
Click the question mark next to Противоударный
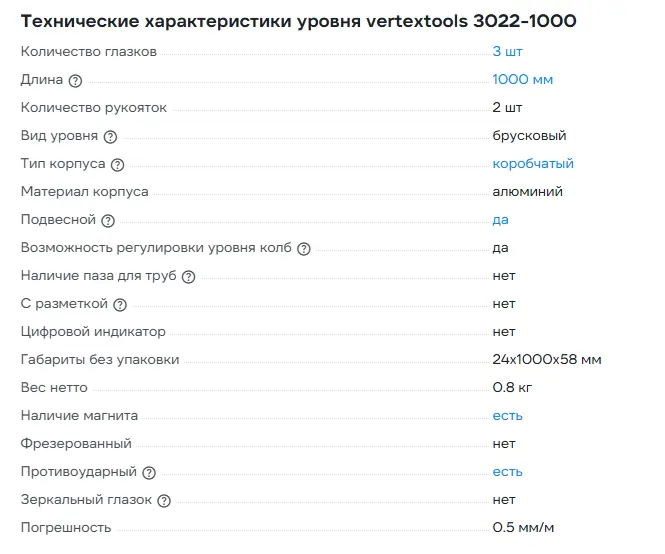[148, 472]
